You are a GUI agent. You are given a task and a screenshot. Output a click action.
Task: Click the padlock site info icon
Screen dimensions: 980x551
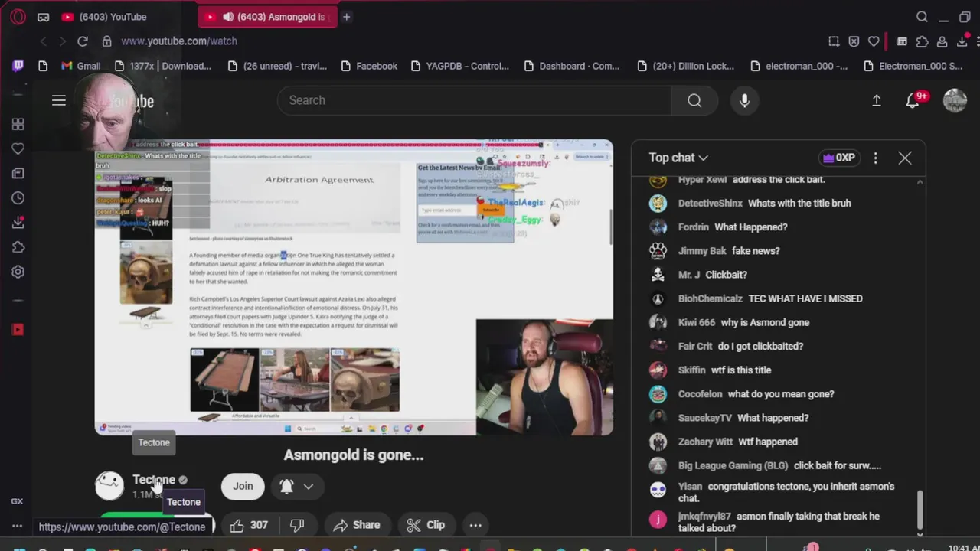(x=107, y=41)
